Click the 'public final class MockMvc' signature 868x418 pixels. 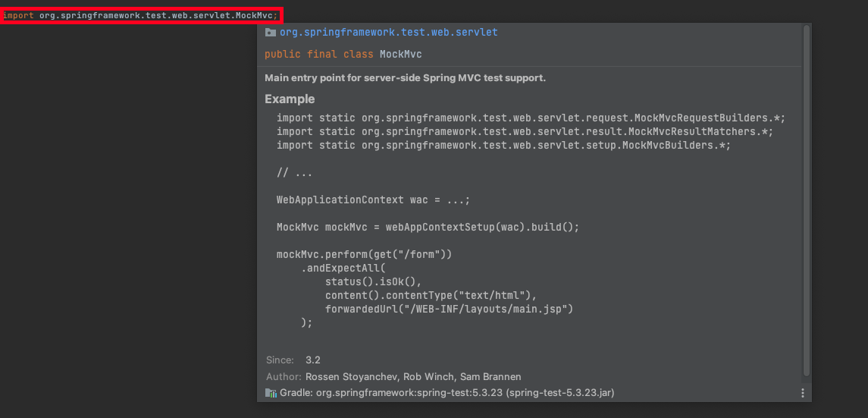pyautogui.click(x=343, y=55)
